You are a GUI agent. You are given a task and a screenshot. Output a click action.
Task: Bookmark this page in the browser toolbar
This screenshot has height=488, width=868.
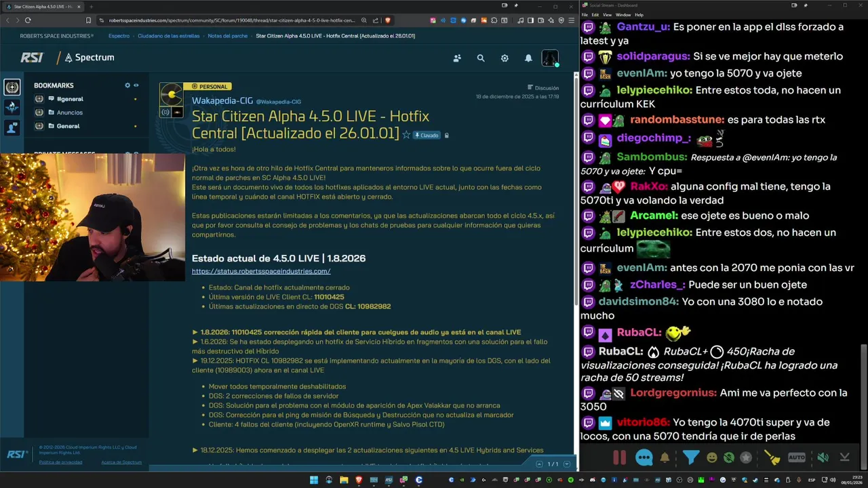(x=88, y=20)
